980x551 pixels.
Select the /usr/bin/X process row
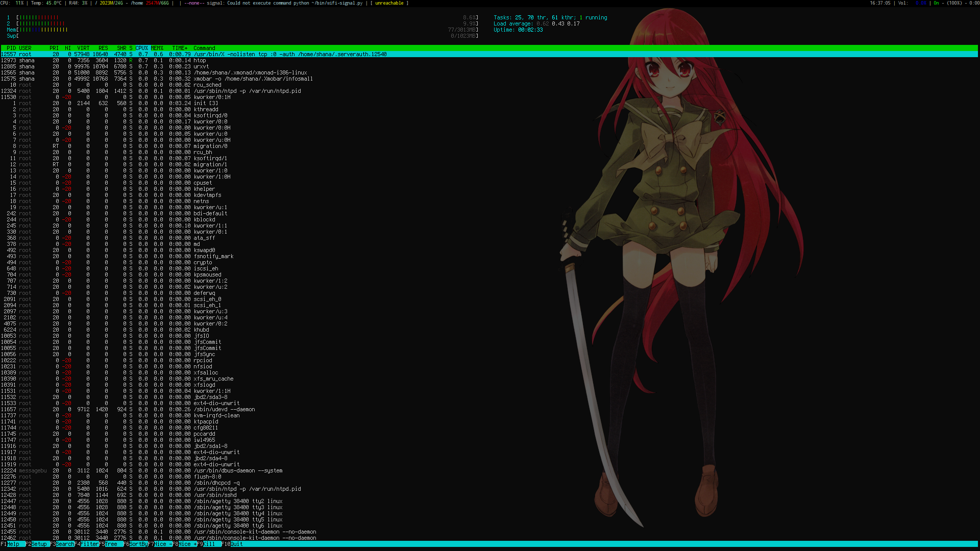[x=489, y=54]
